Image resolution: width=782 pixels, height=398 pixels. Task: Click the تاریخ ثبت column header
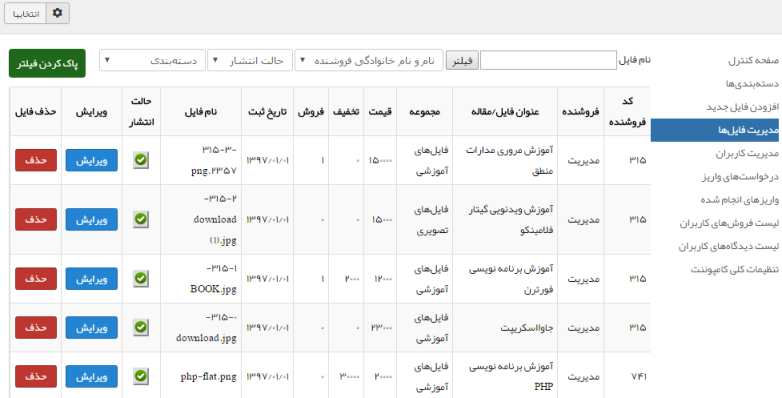tap(267, 112)
